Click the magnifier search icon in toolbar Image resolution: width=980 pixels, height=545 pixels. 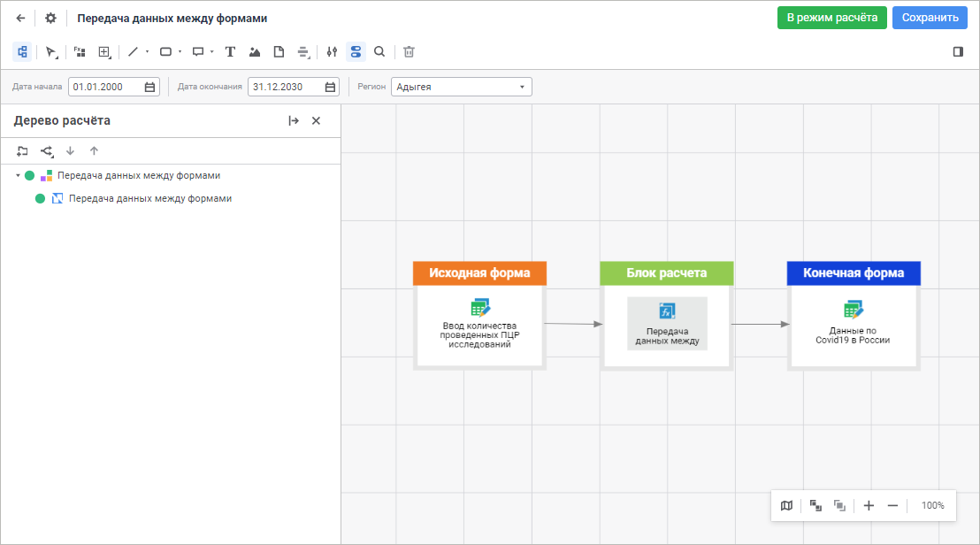pyautogui.click(x=379, y=52)
